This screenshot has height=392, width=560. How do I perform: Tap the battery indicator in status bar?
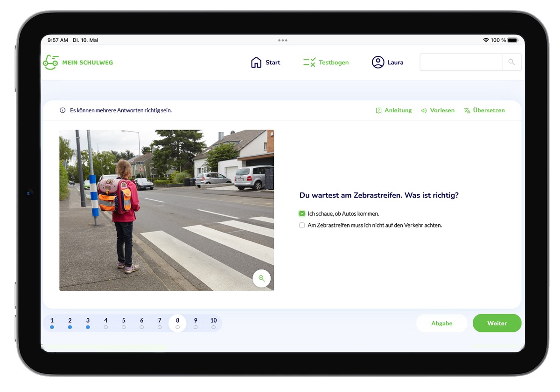point(513,40)
